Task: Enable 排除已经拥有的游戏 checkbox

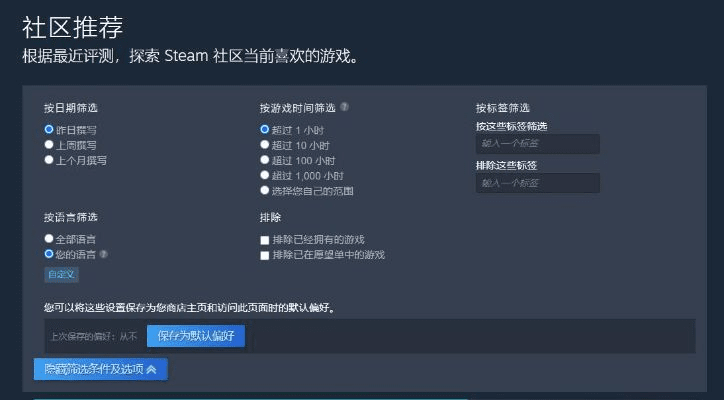Action: (265, 240)
